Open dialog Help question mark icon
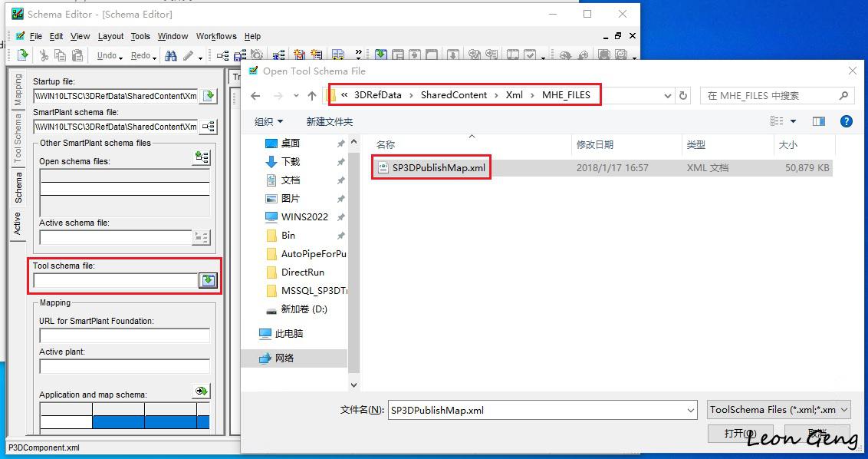The width and height of the screenshot is (868, 459). (846, 121)
